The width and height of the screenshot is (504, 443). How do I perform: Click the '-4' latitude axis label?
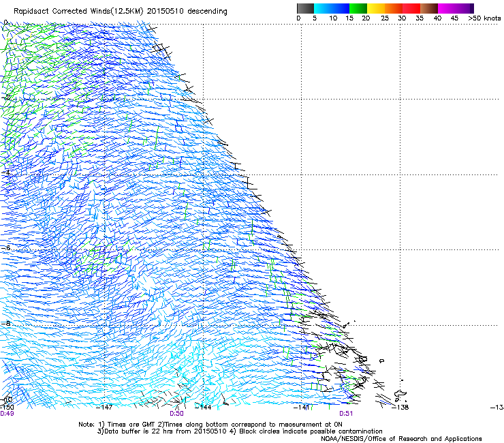pyautogui.click(x=5, y=172)
